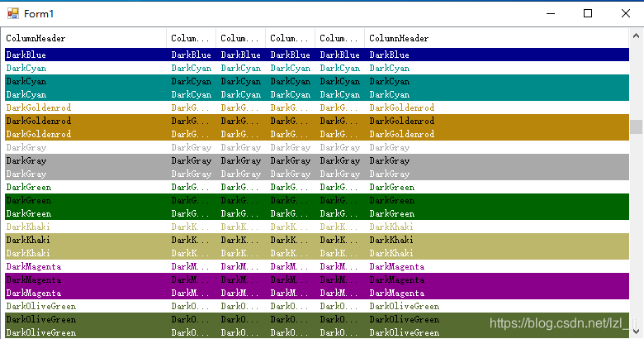The width and height of the screenshot is (644, 339).
Task: Select DarkMagenta row with white text on magenta
Action: [317, 293]
